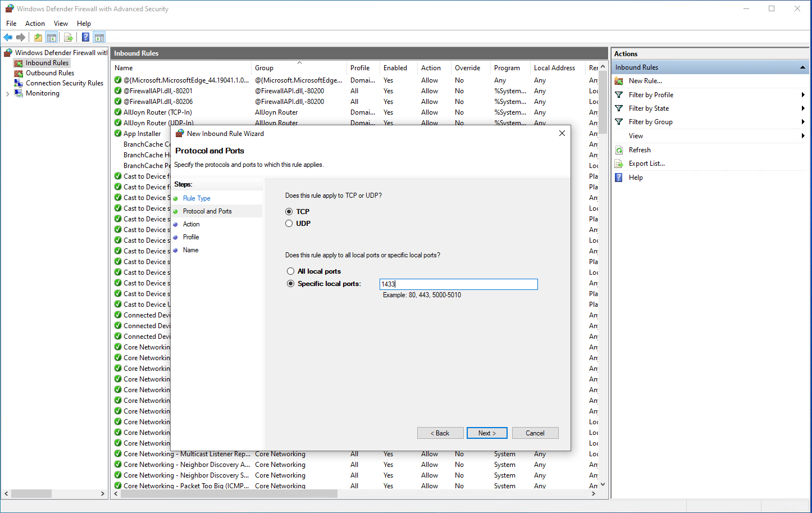Close the New Inbound Rule Wizard dialog
The width and height of the screenshot is (812, 513).
pyautogui.click(x=562, y=134)
